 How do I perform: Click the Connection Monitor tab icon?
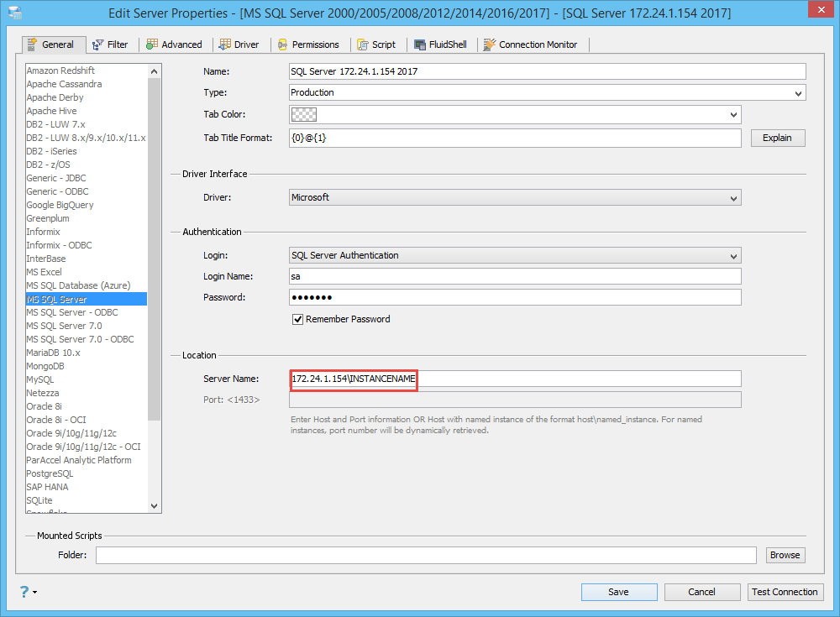489,45
